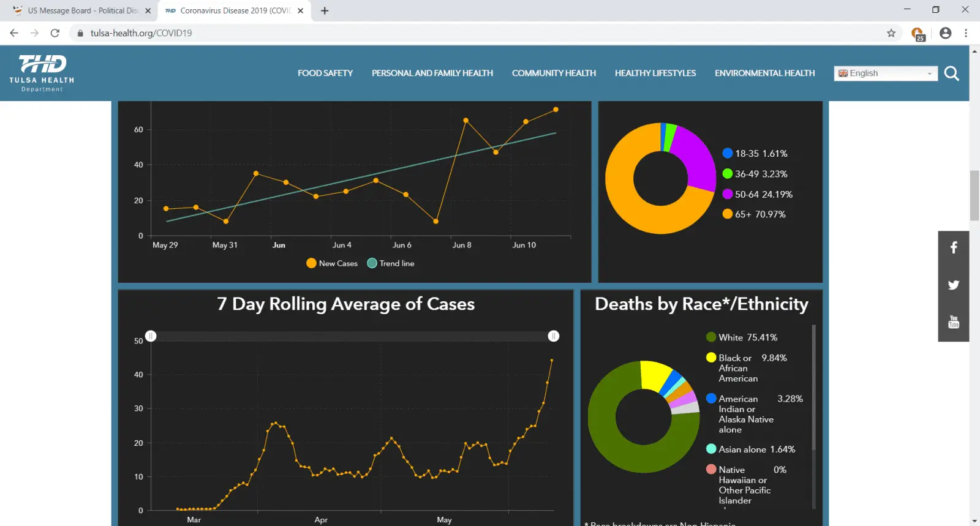Toggle the New Cases legend series
Viewport: 980px width, 526px height.
coord(332,263)
